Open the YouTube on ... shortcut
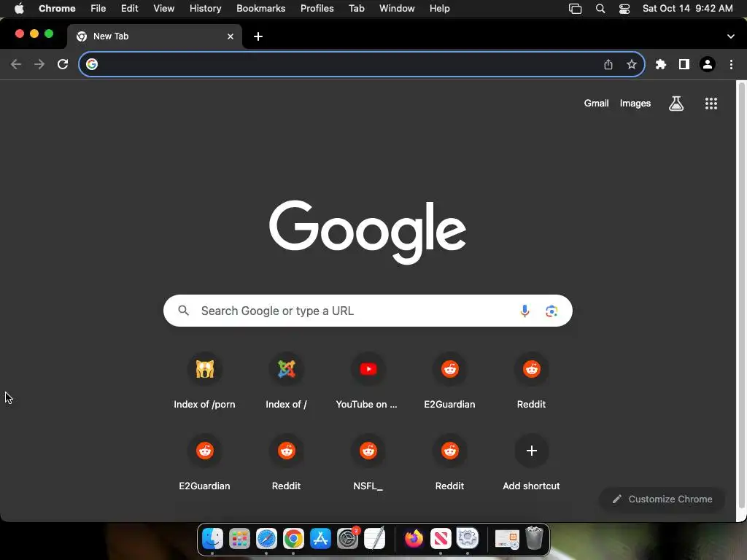 368,381
